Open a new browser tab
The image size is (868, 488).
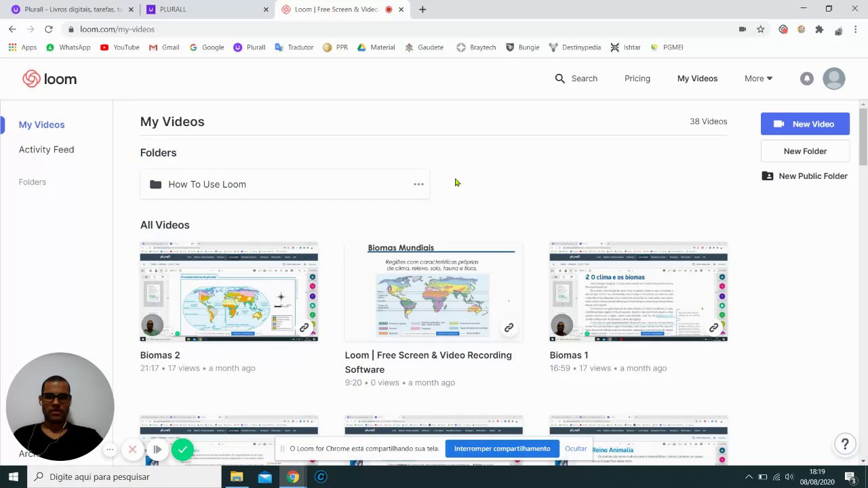(422, 9)
